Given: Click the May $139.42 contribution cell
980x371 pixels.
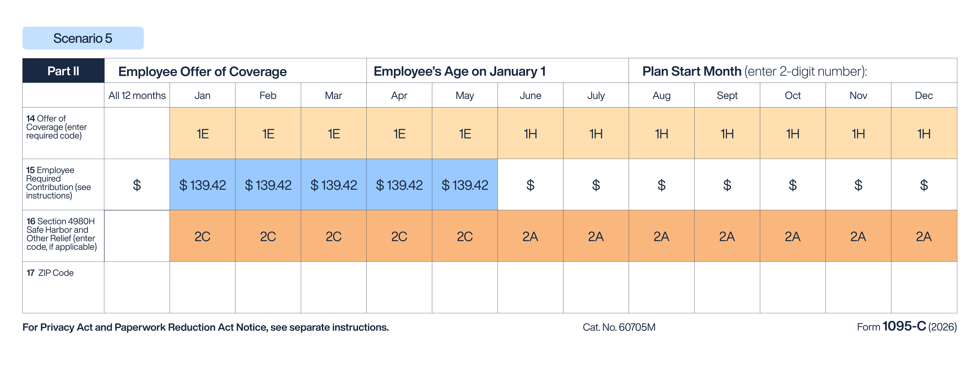Looking at the screenshot, I should (x=464, y=185).
